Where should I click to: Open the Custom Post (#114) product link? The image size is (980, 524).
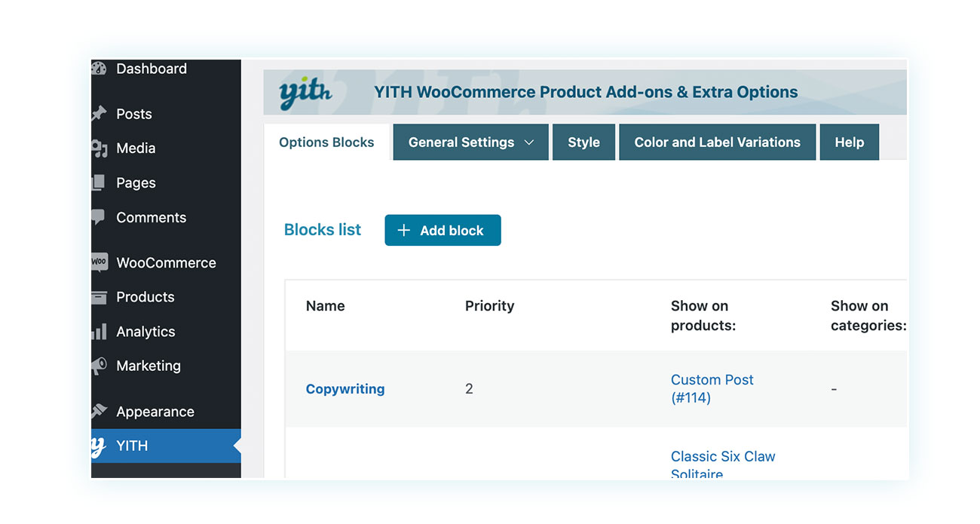click(x=712, y=389)
